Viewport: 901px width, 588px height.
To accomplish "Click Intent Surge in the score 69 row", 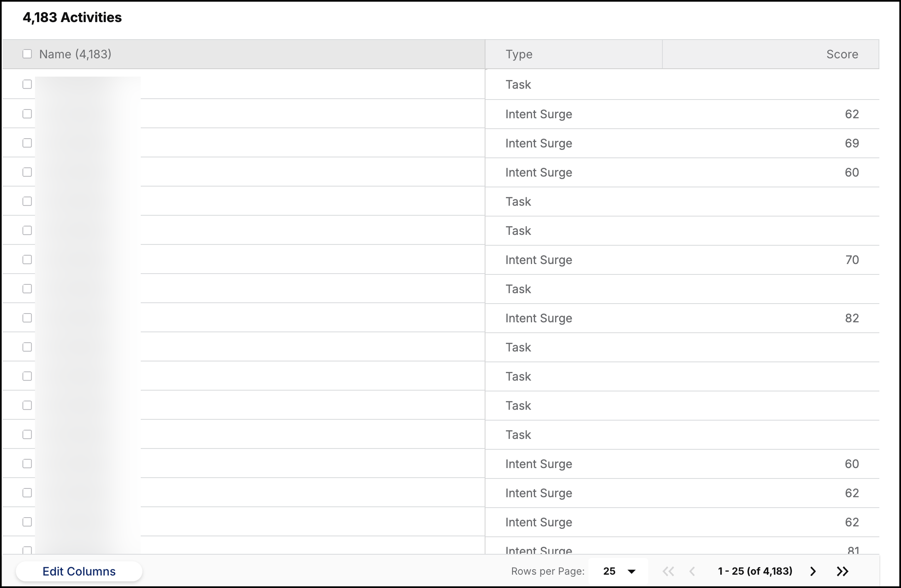I will pyautogui.click(x=539, y=143).
